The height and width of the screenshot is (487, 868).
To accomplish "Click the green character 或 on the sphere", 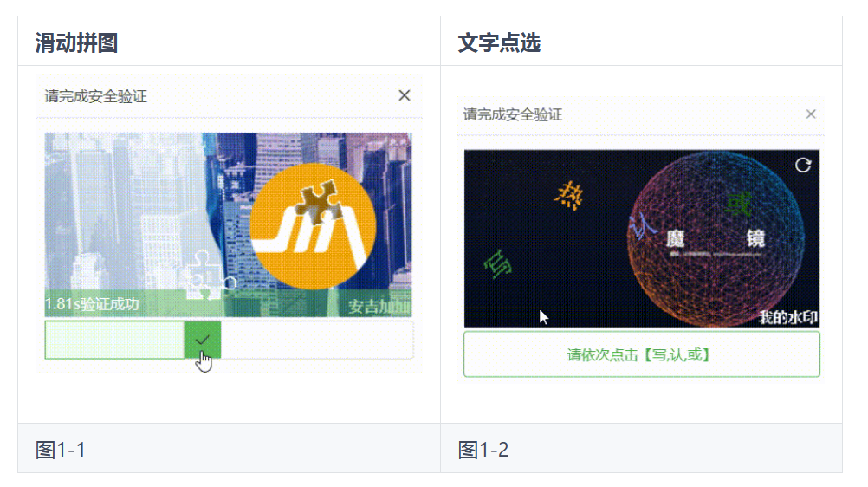I will coord(738,205).
